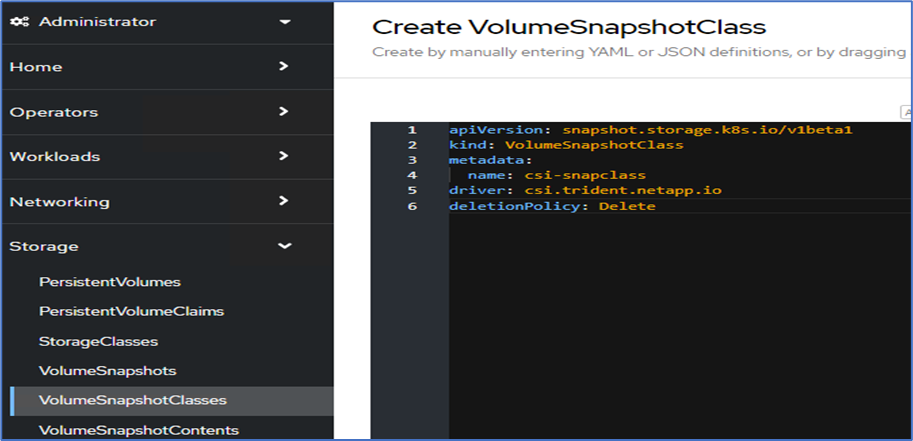Screen dimensions: 913x441
Task: Expand the Workloads menu chevron
Action: click(284, 156)
